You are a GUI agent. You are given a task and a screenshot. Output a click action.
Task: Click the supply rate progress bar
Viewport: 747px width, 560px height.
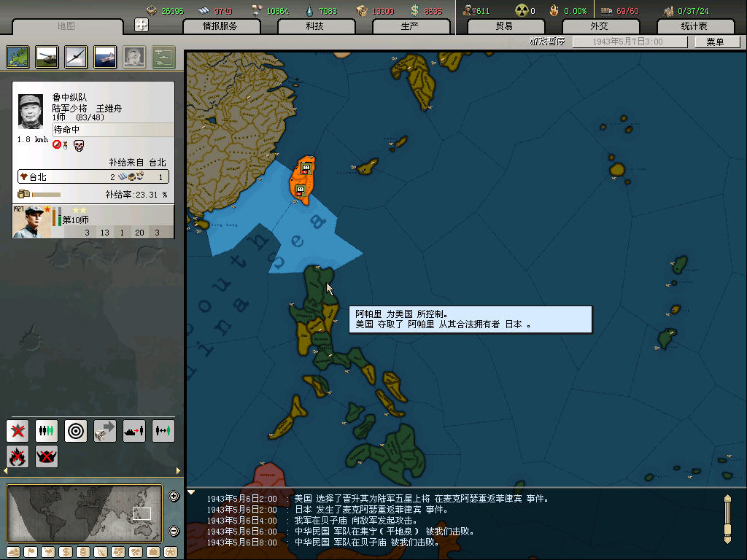pos(46,194)
